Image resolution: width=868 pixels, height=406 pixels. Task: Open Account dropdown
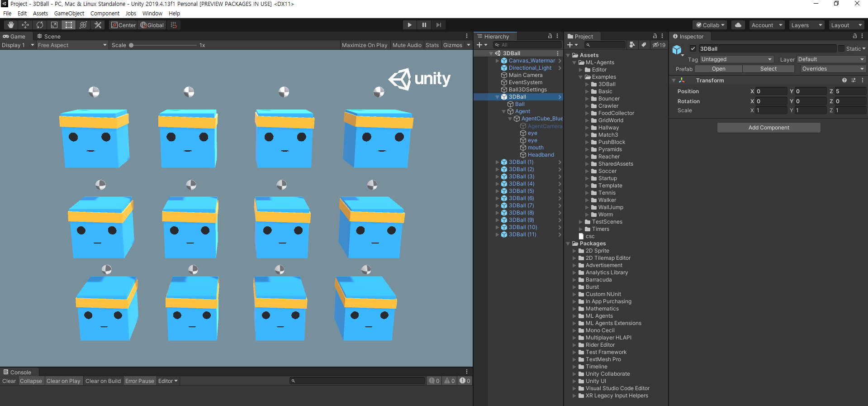(767, 25)
